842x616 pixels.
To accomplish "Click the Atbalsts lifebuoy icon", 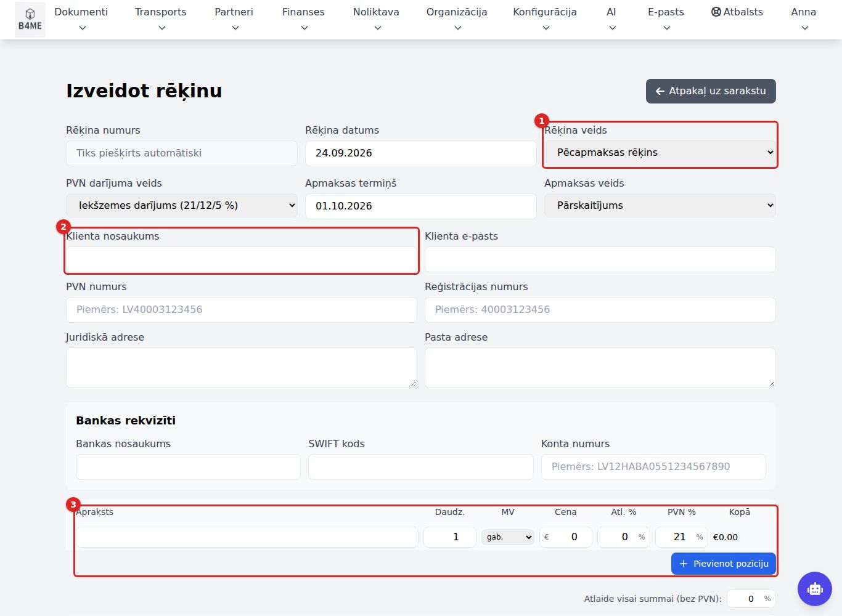I will 716,12.
